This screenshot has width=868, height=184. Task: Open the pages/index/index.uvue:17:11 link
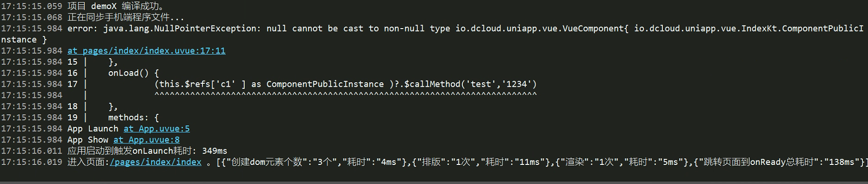[146, 51]
